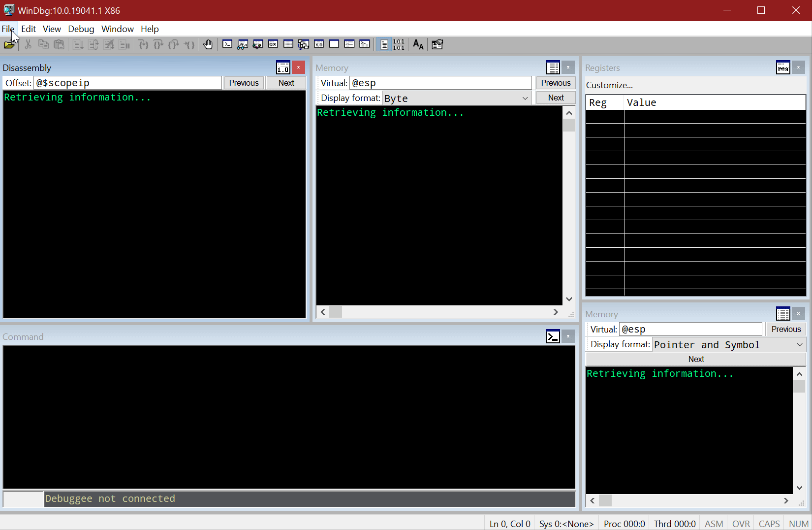Viewport: 812px width, 530px height.
Task: Open the Edit menu
Action: (29, 29)
